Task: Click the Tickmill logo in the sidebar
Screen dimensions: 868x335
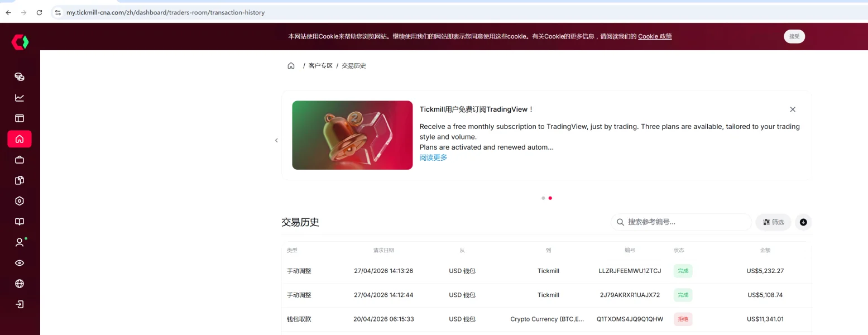Action: [x=20, y=42]
